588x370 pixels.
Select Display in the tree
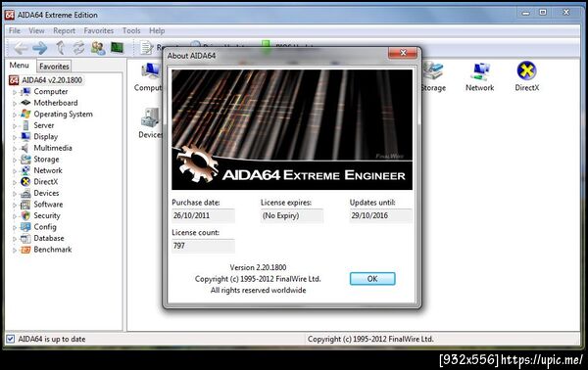[x=46, y=137]
